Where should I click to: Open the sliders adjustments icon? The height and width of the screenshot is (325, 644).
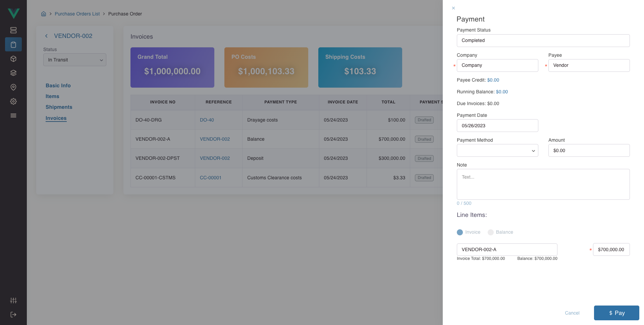[x=13, y=300]
